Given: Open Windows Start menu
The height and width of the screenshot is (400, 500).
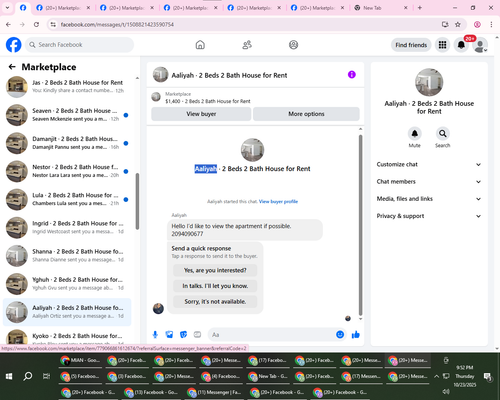Looking at the screenshot, I should pos(9,376).
